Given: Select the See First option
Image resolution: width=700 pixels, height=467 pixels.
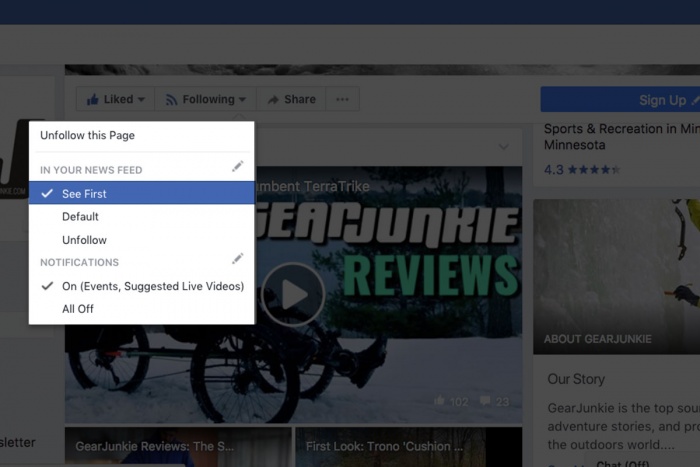Looking at the screenshot, I should [x=142, y=193].
